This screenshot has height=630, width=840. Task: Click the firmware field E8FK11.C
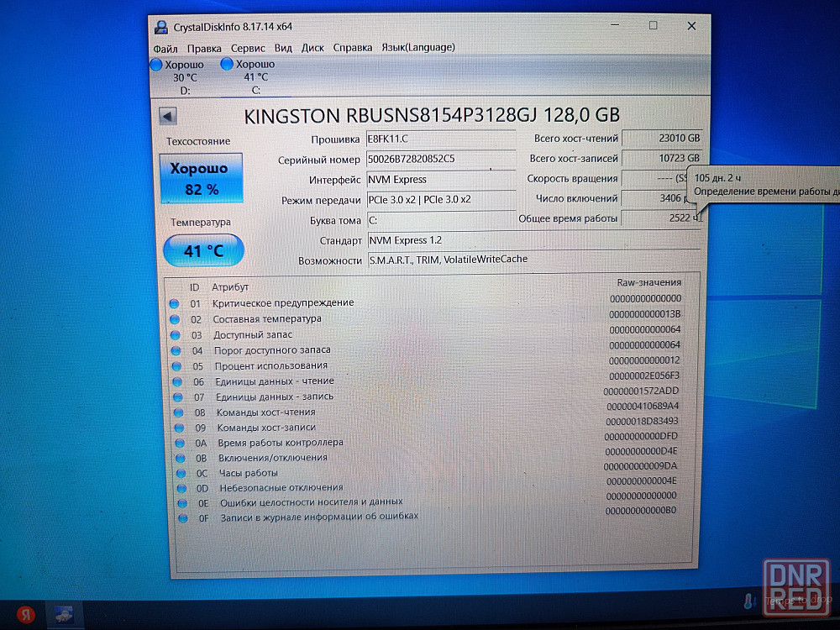click(441, 139)
